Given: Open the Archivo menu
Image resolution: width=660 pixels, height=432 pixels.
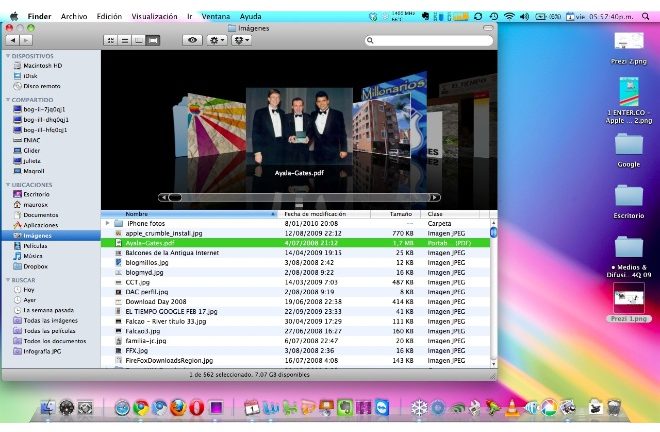Looking at the screenshot, I should 74,16.
